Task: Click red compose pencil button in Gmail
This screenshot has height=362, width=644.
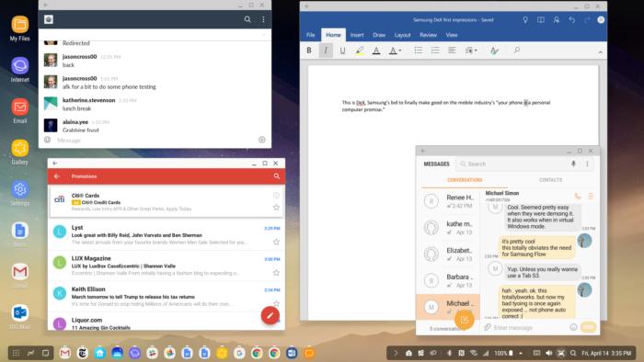Action: (x=270, y=315)
